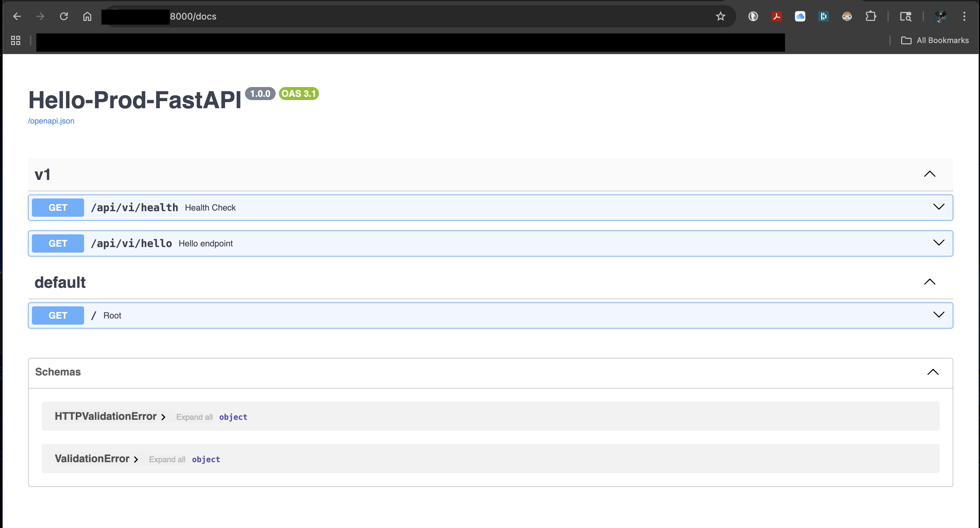The width and height of the screenshot is (980, 528).
Task: Collapse the Schemas section
Action: pos(932,372)
